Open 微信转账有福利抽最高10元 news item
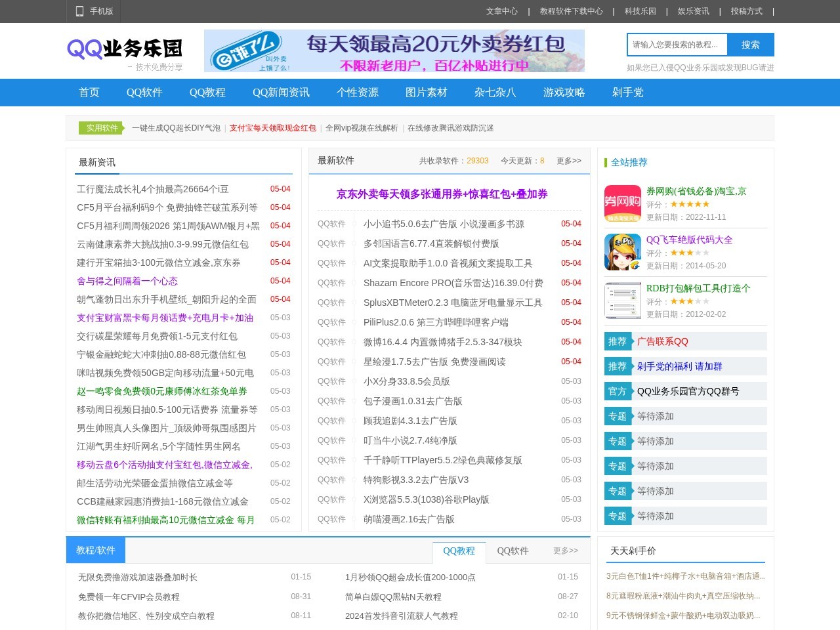 pos(165,520)
